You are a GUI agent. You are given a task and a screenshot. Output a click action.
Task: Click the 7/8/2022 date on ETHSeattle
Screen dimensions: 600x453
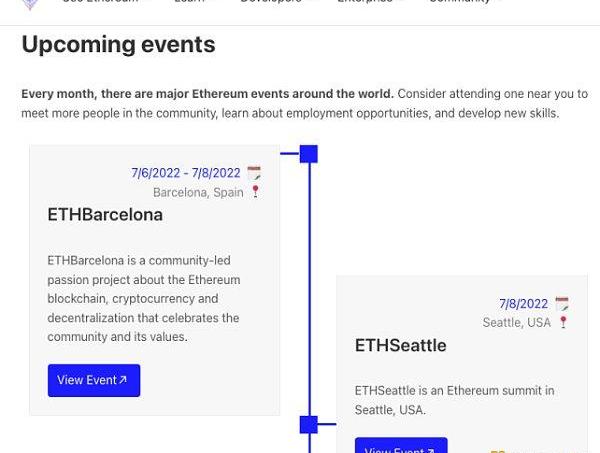523,304
